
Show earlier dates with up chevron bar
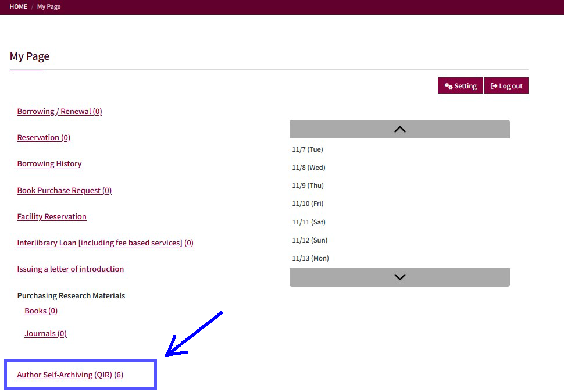click(x=399, y=129)
